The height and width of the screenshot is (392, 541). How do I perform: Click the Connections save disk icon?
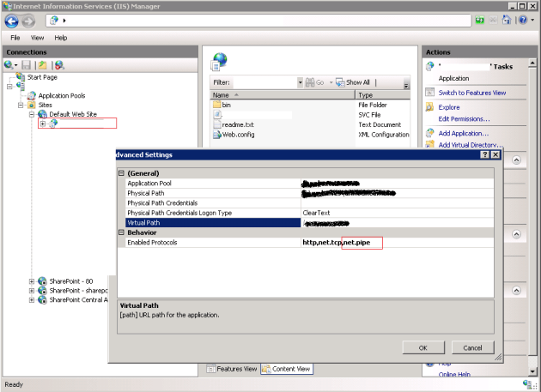27,65
